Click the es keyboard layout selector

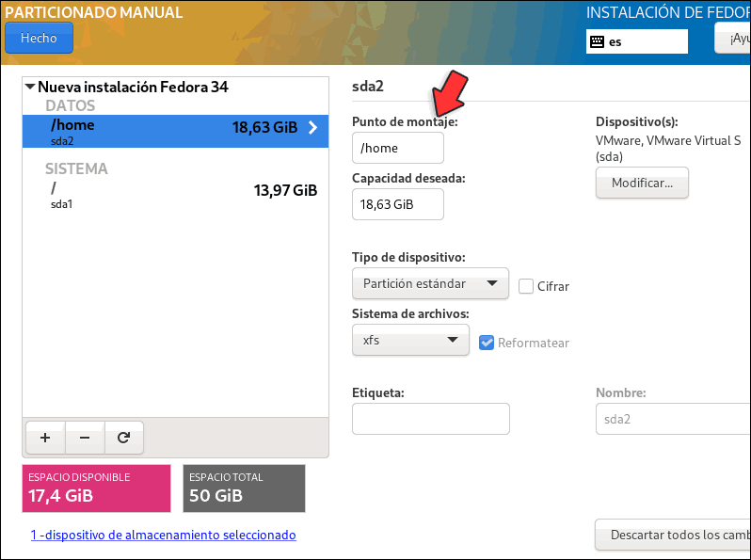pos(636,41)
